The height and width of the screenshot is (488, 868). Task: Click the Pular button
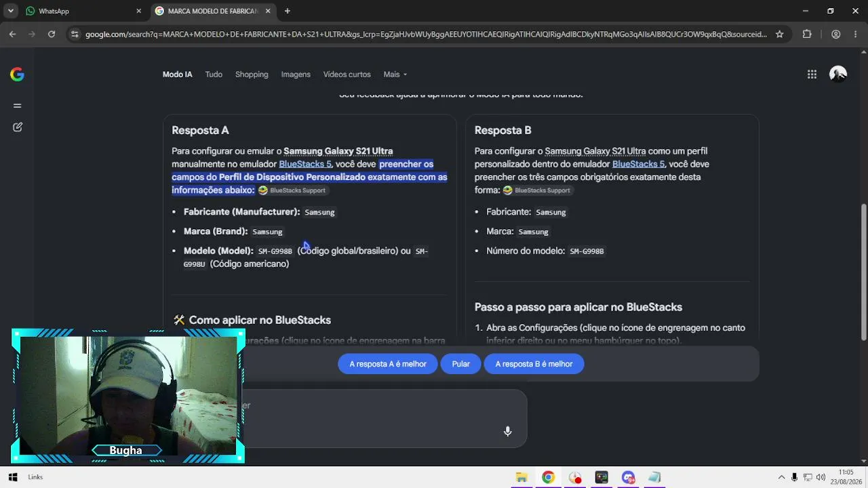(461, 364)
